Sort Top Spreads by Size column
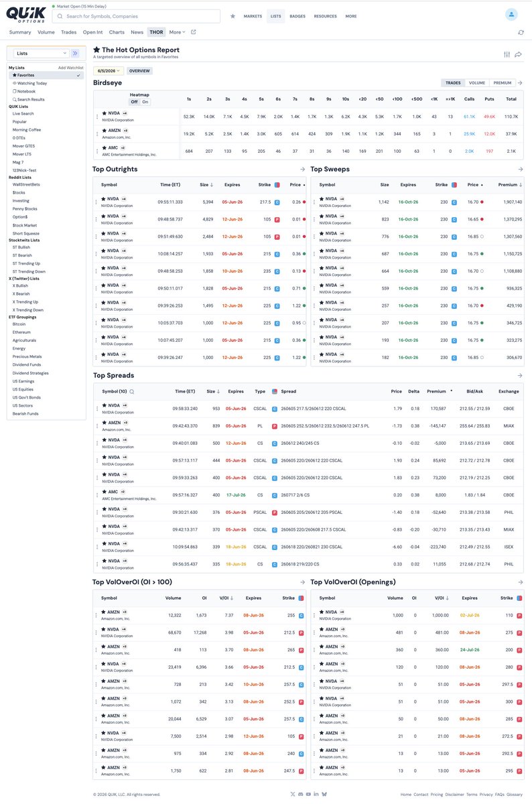This screenshot has width=532, height=804. click(212, 391)
